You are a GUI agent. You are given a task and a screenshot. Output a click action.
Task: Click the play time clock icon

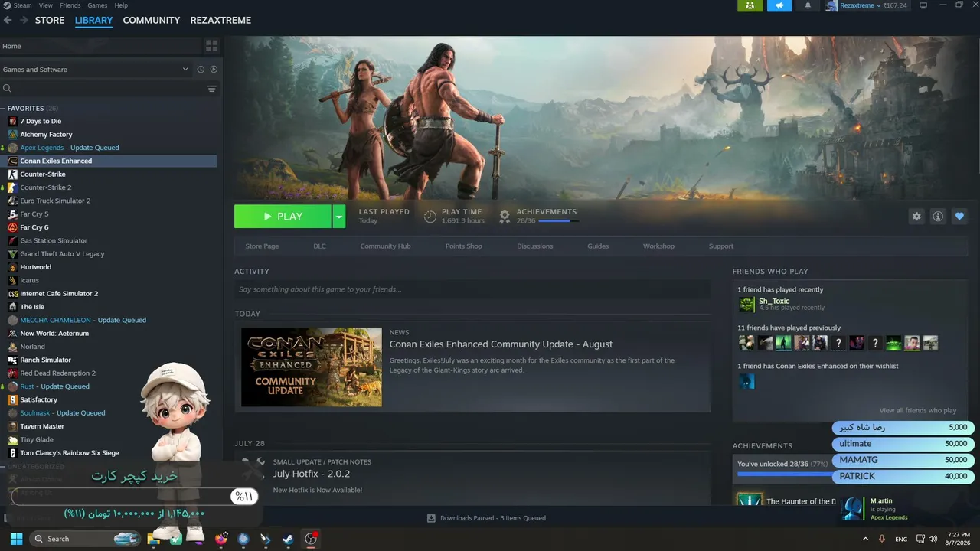(430, 217)
